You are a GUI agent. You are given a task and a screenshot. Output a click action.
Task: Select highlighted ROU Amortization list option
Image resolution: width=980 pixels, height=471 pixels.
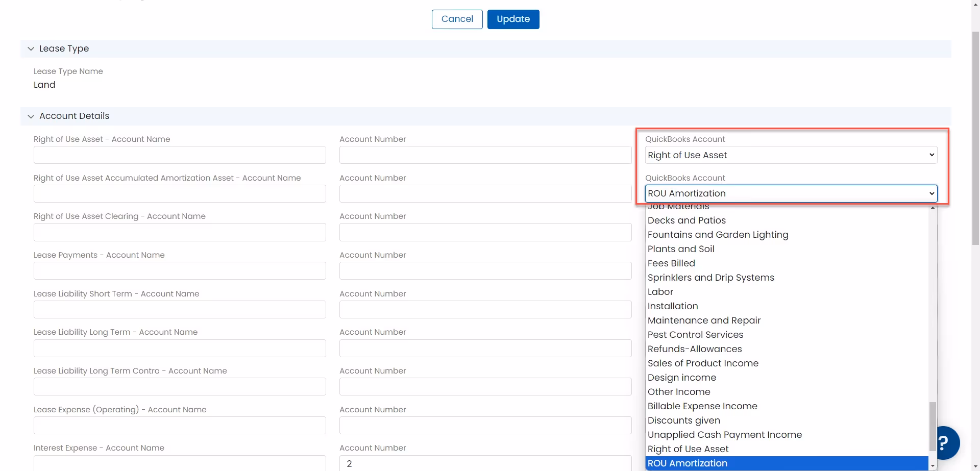coord(787,463)
